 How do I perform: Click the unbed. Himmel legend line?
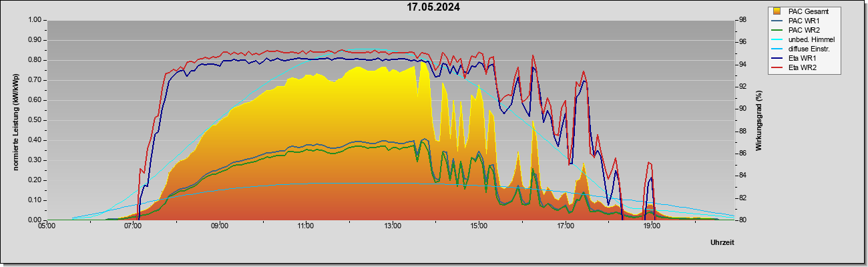click(x=777, y=39)
